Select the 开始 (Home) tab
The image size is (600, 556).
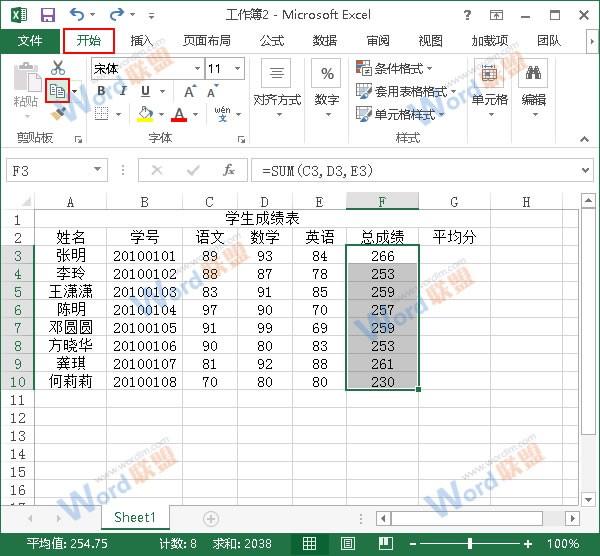tap(88, 40)
